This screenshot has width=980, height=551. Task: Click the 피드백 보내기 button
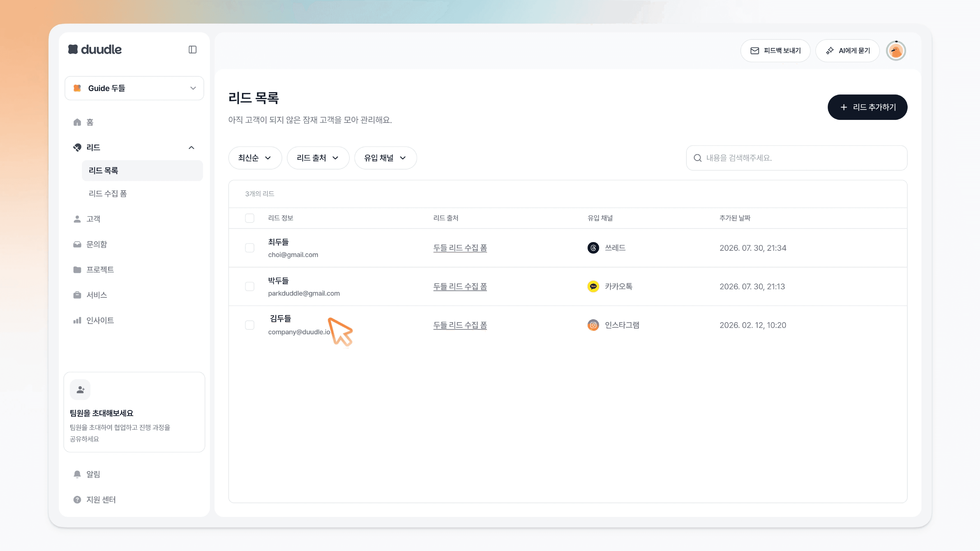pyautogui.click(x=775, y=51)
